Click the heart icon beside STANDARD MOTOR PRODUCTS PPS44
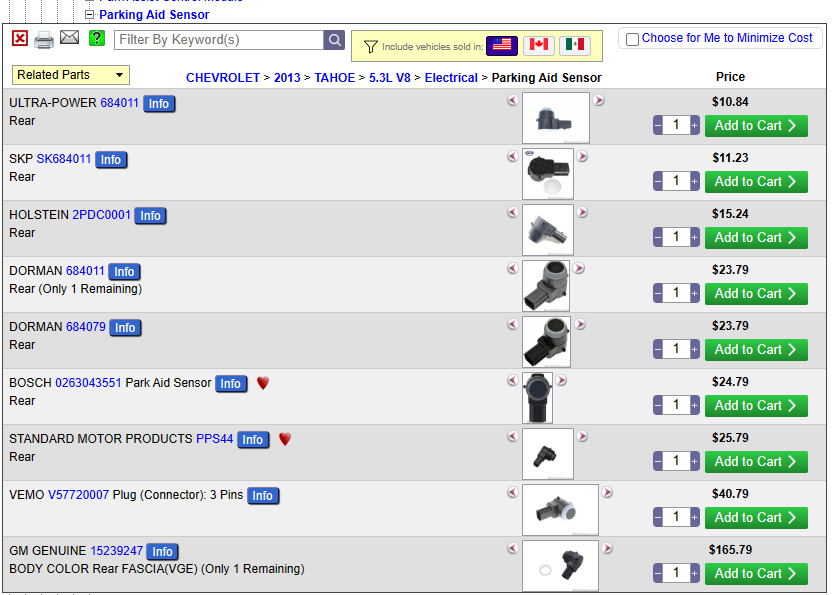Screen dimensions: 832x595 [x=285, y=439]
